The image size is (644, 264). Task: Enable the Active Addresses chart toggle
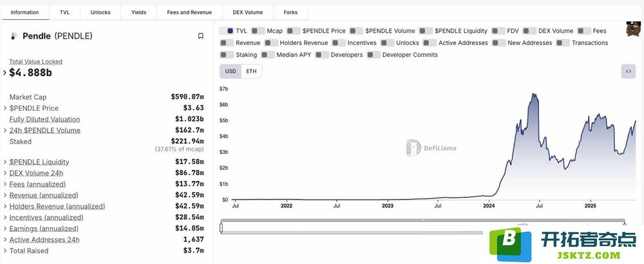click(429, 42)
